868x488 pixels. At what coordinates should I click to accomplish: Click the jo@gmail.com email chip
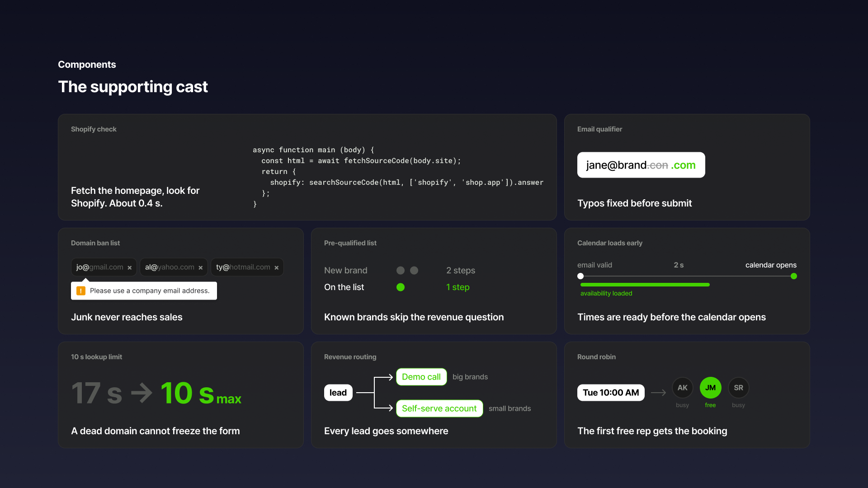(104, 267)
